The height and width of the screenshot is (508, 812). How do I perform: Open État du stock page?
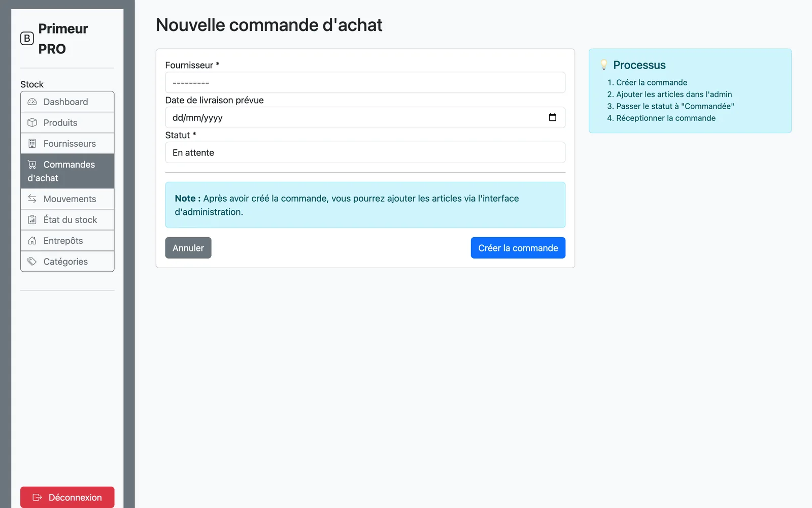coord(67,219)
